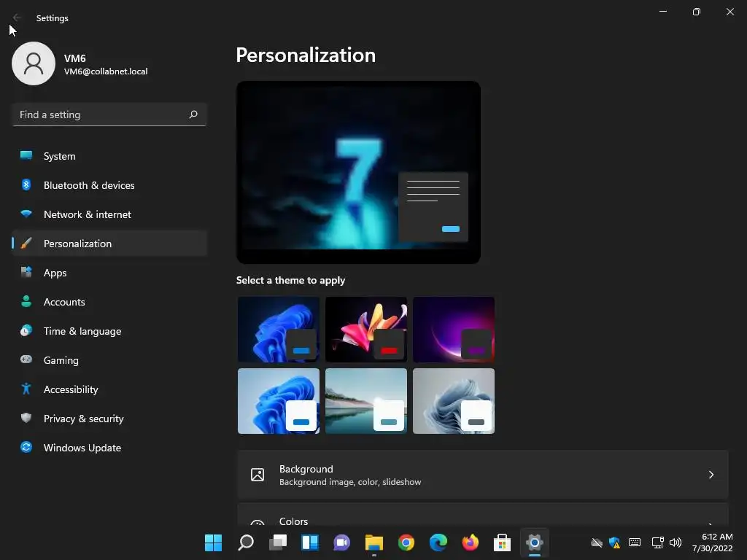Launch Google Chrome from the taskbar

406,542
